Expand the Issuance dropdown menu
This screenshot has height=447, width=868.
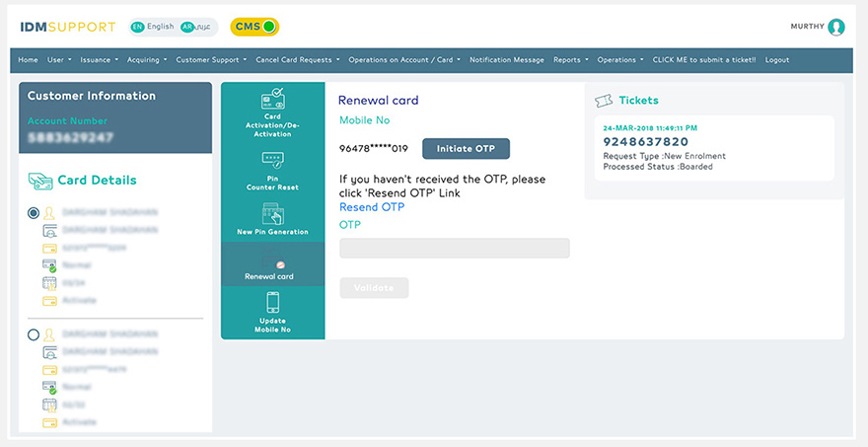(x=99, y=60)
